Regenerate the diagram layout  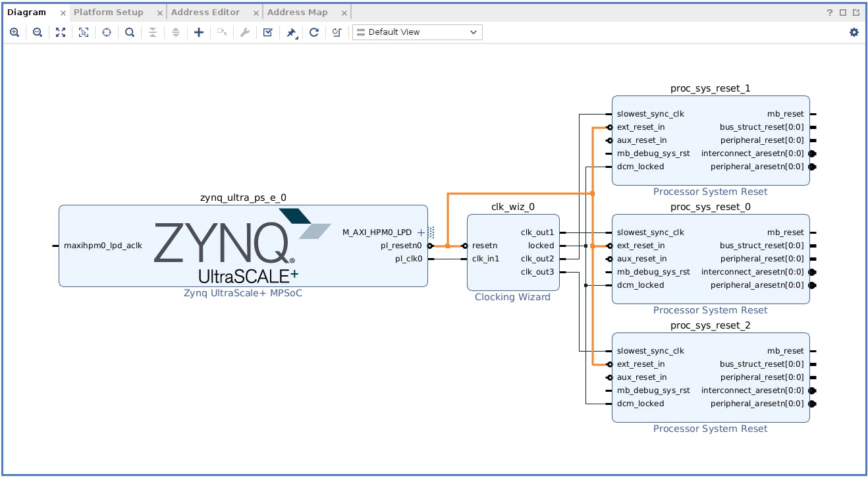(314, 32)
